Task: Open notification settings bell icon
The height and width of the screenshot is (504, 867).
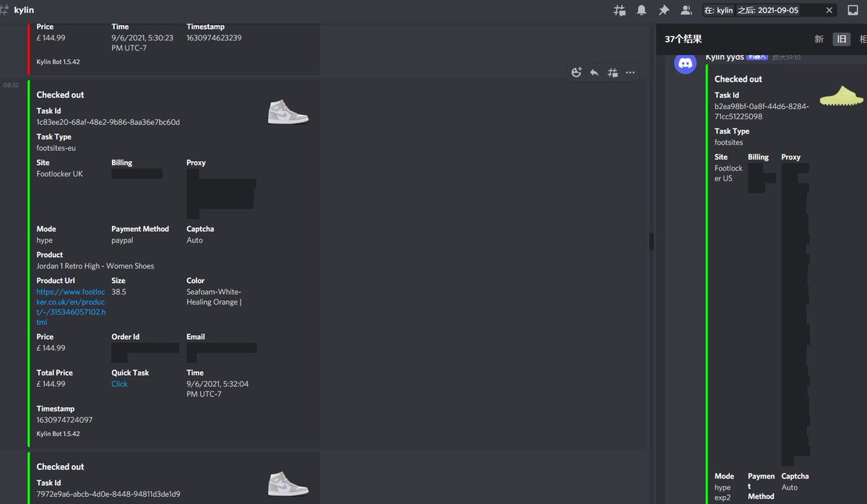Action: (642, 10)
